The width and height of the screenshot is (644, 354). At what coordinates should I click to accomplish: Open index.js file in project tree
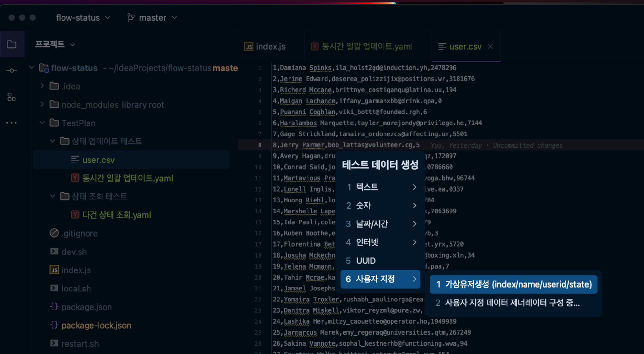pos(76,270)
